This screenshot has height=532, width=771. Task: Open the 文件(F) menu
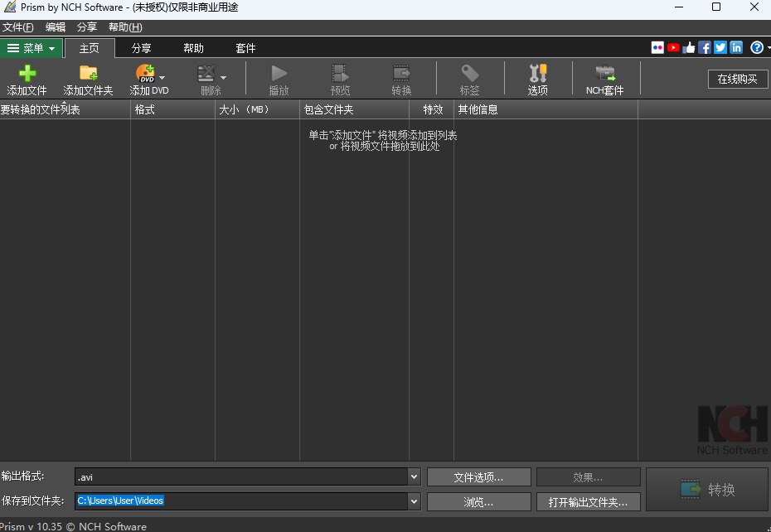coord(18,27)
